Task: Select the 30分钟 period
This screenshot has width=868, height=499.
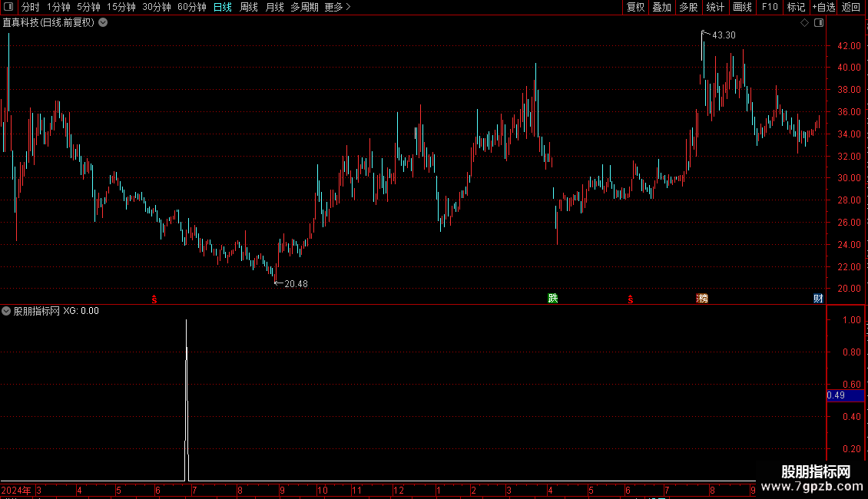Action: click(157, 7)
